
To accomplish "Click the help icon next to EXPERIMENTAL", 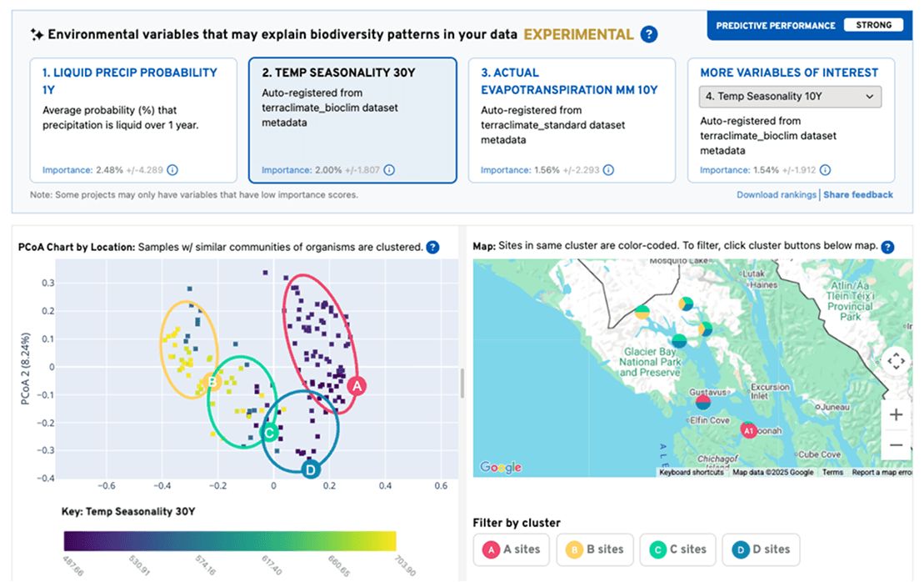I will pyautogui.click(x=650, y=35).
